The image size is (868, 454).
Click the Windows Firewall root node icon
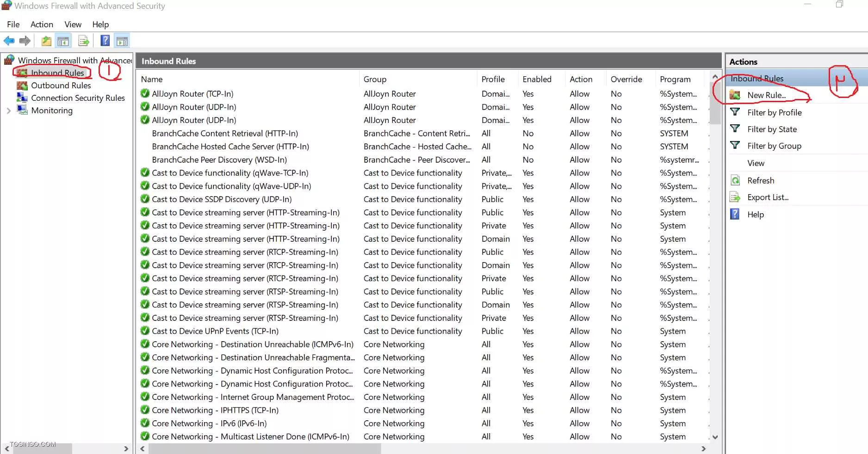coord(9,60)
